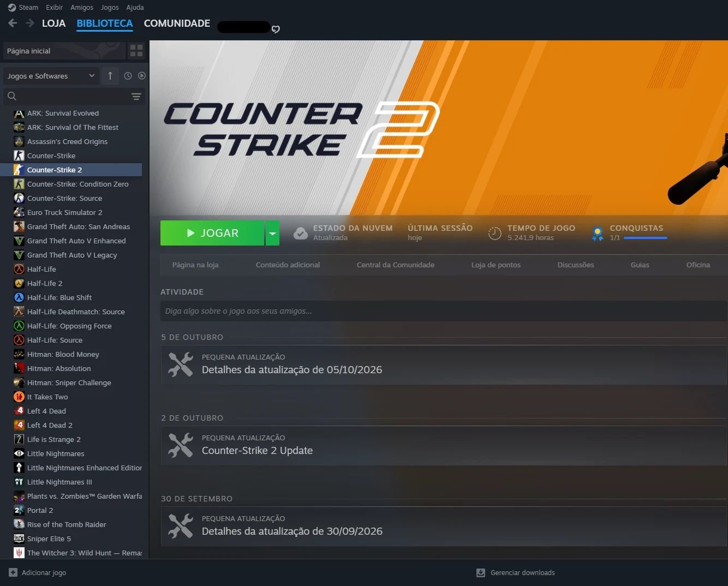Click the activity comment input field
728x586 pixels.
pos(444,311)
